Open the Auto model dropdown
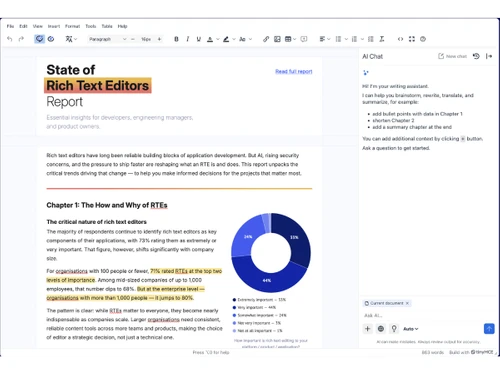Image resolution: width=500 pixels, height=375 pixels. [411, 329]
